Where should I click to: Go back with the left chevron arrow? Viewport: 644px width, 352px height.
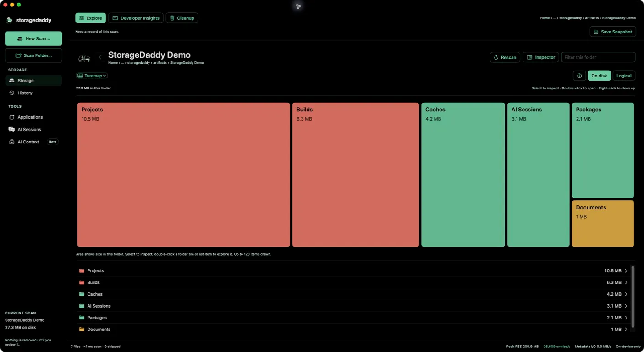coord(100,58)
